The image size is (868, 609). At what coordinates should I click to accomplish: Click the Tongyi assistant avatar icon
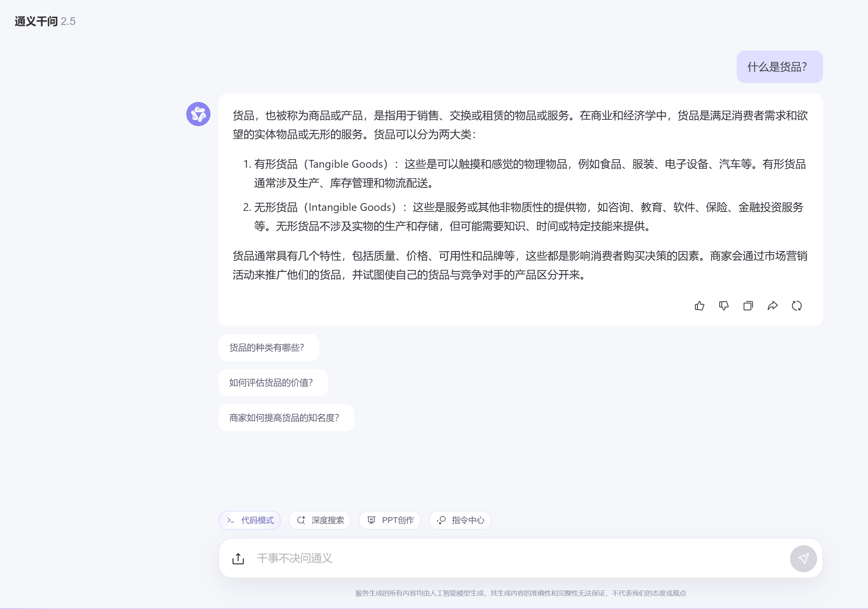point(198,114)
